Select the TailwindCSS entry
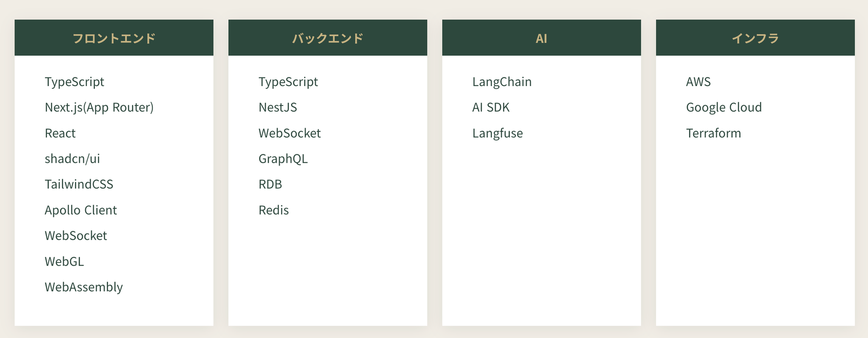 [79, 184]
